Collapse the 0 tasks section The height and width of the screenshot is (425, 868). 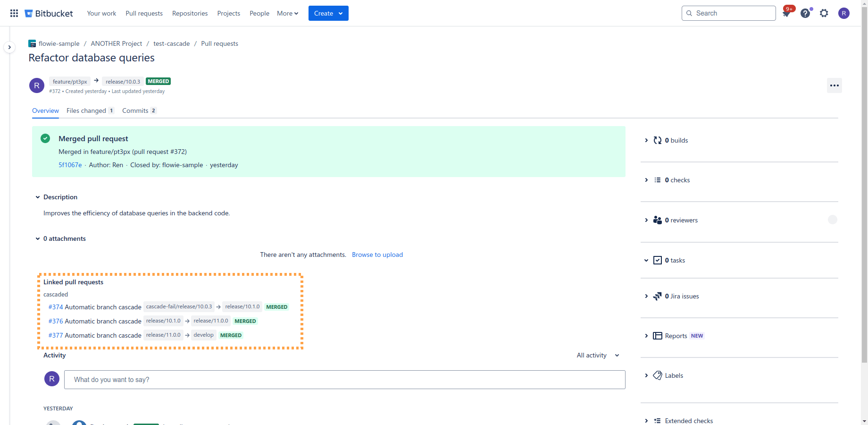[x=646, y=260]
